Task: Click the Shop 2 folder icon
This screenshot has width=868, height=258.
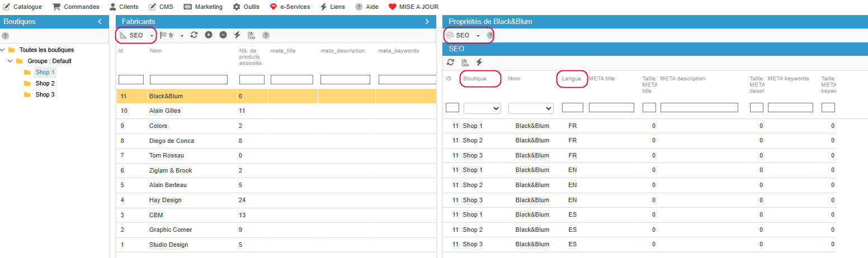Action: tap(27, 83)
